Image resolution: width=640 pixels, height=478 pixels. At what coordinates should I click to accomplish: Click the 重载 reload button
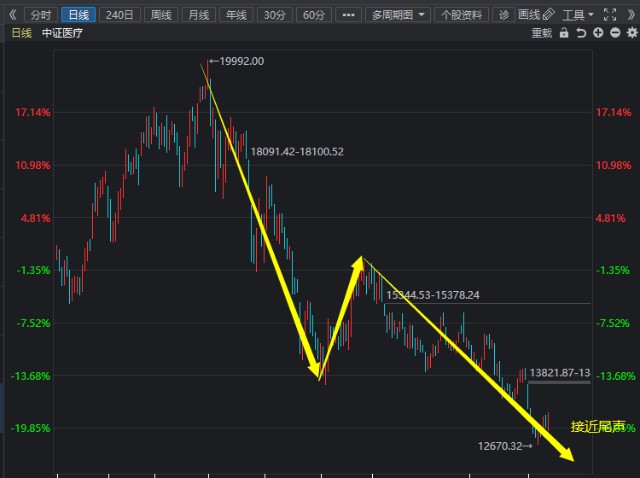click(x=541, y=33)
